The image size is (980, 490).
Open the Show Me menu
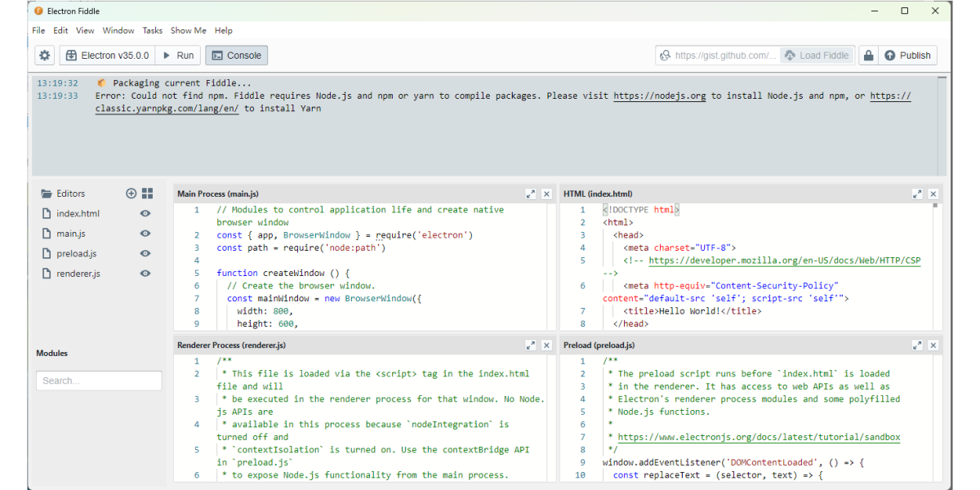coord(188,30)
